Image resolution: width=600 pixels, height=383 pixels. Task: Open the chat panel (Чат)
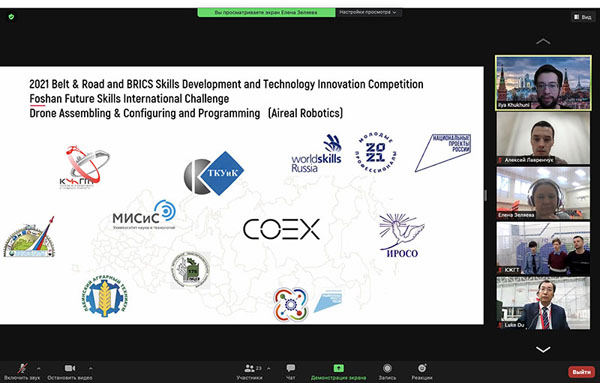pyautogui.click(x=290, y=368)
